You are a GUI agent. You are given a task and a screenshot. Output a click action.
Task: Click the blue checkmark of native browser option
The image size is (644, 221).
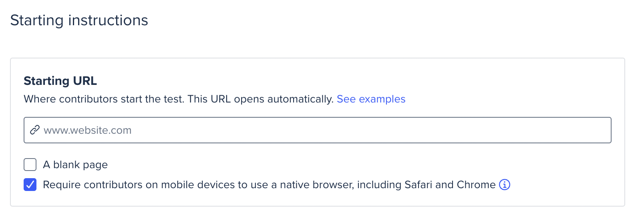(x=30, y=185)
